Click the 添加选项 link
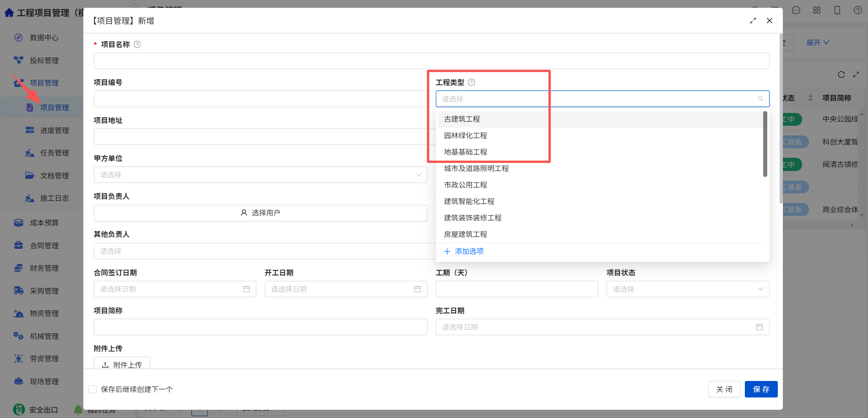 tap(464, 251)
